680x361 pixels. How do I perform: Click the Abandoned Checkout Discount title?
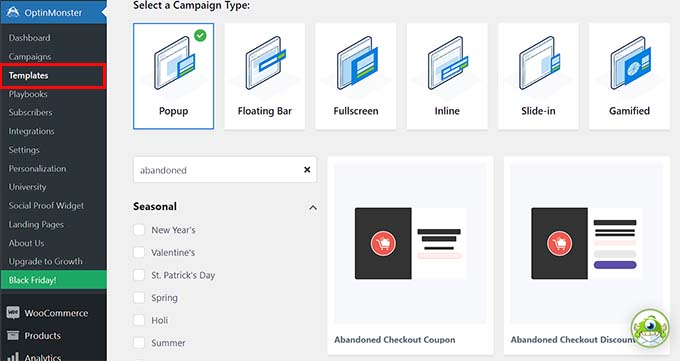coord(572,340)
